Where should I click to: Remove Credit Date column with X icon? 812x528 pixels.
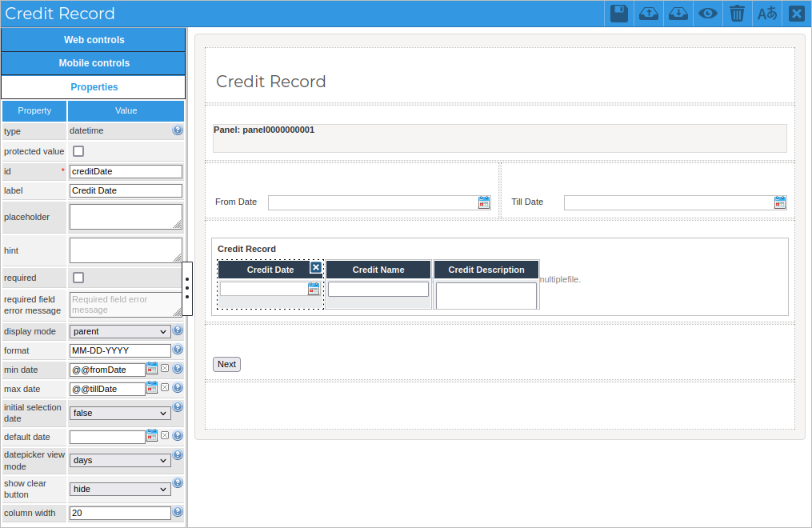pyautogui.click(x=315, y=267)
